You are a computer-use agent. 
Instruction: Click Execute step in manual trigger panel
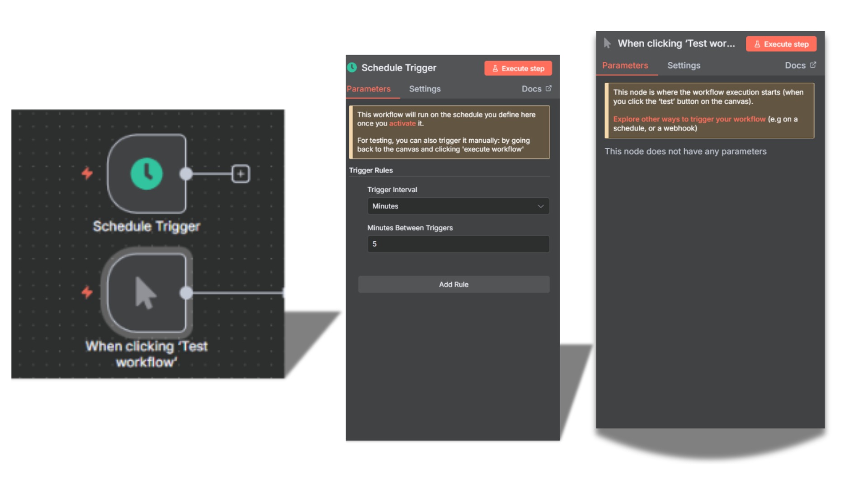781,44
